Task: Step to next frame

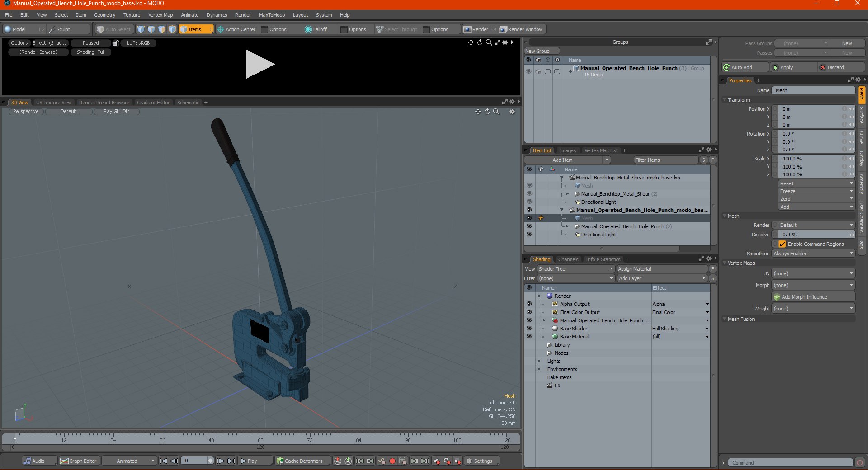Action: (x=220, y=461)
